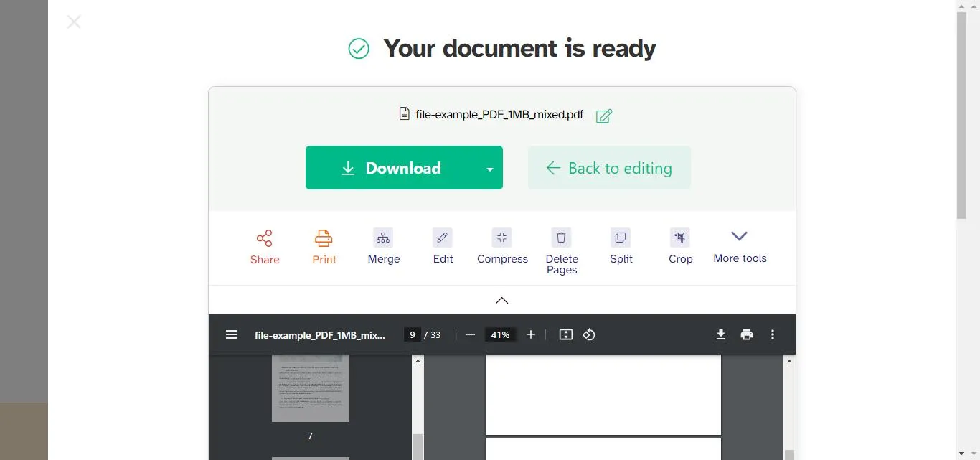Click the rotate page icon in viewer toolbar
This screenshot has width=980, height=460.
[588, 334]
